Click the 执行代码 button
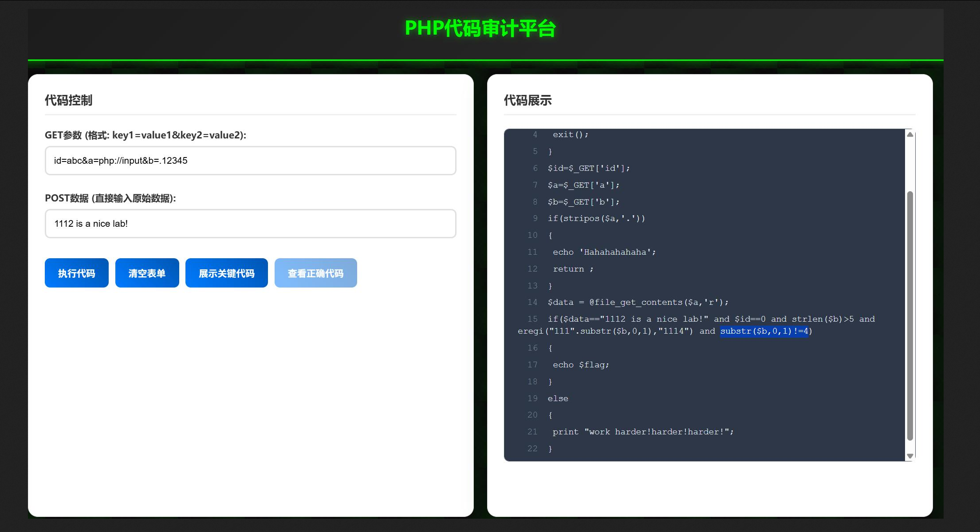Image resolution: width=980 pixels, height=532 pixels. coord(76,273)
